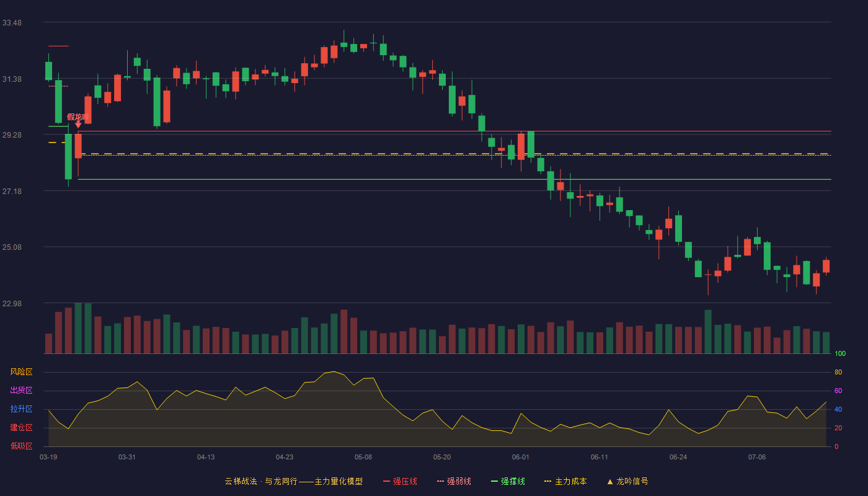The width and height of the screenshot is (868, 496).
Task: Click the tallest green volume bar
Action: click(78, 328)
